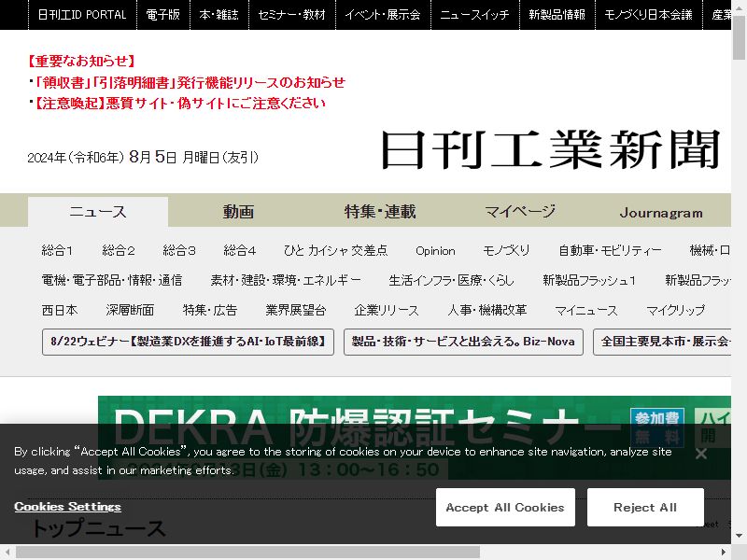Open 自動車・モビリティー category
This screenshot has width=747, height=560.
coord(610,250)
